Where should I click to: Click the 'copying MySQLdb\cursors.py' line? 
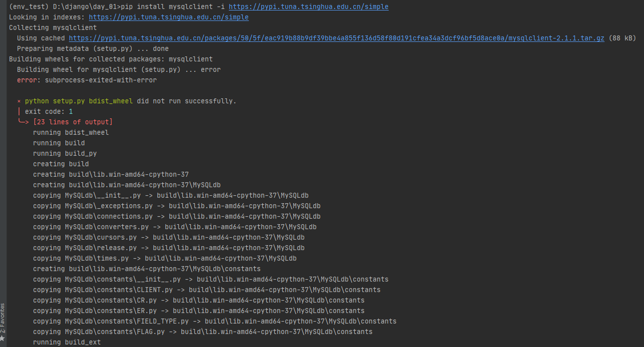pos(169,237)
